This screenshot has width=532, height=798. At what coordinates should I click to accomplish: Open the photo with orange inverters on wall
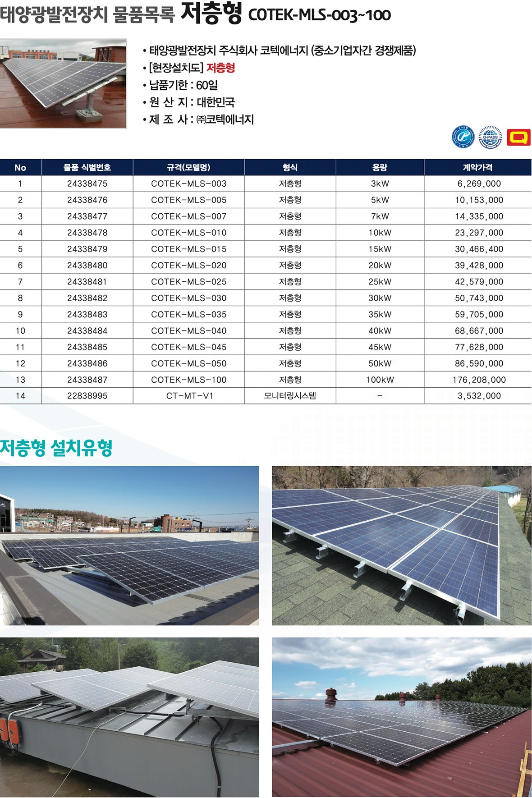pyautogui.click(x=129, y=717)
